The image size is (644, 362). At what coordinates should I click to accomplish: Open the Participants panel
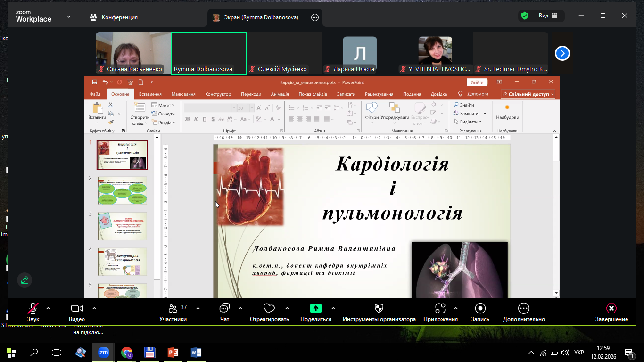173,309
